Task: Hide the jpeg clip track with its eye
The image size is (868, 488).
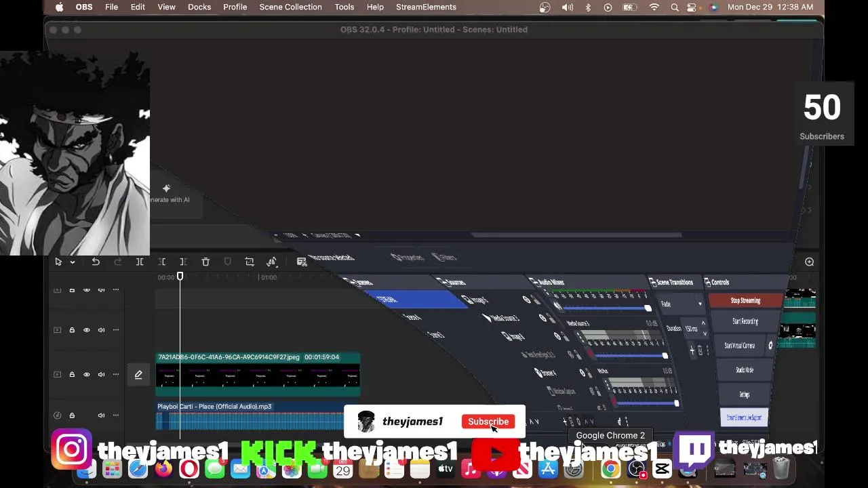Action: (x=86, y=374)
